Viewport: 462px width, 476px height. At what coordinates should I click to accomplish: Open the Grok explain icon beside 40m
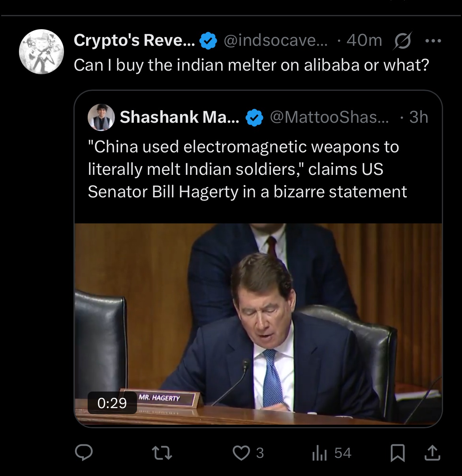[x=402, y=41]
